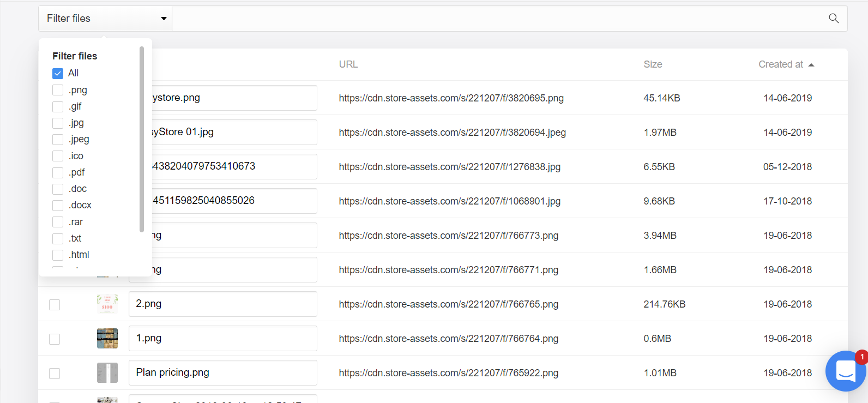The width and height of the screenshot is (868, 403).
Task: Click the 6.55KB size value
Action: pos(659,167)
